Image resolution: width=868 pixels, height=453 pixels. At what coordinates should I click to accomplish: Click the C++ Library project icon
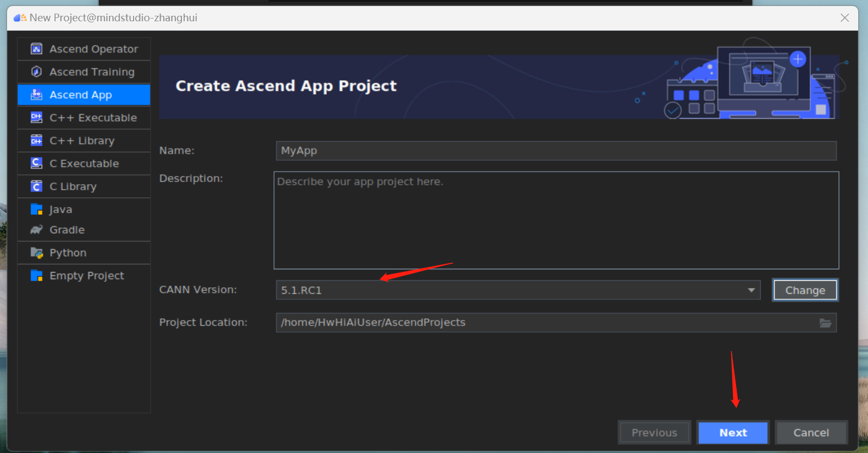click(37, 141)
